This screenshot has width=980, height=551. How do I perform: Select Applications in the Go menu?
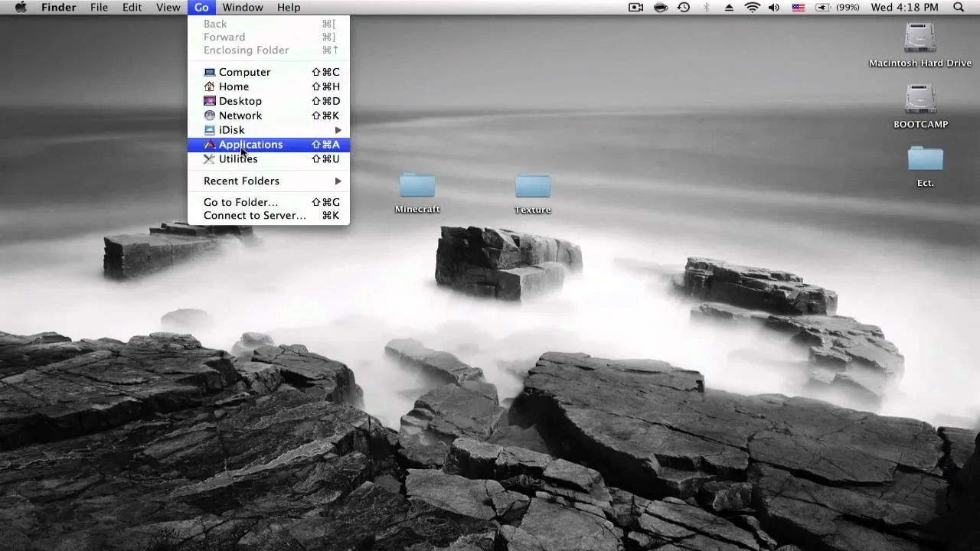[269, 145]
